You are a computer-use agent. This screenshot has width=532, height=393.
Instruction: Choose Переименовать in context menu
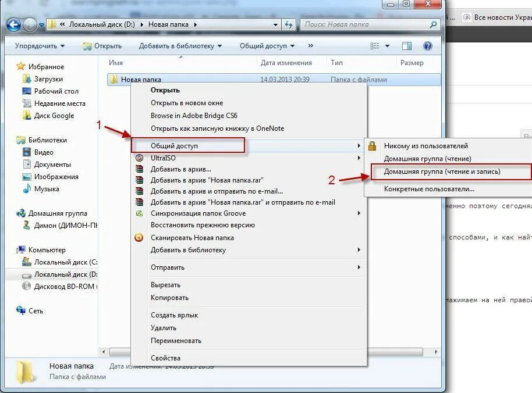176,341
